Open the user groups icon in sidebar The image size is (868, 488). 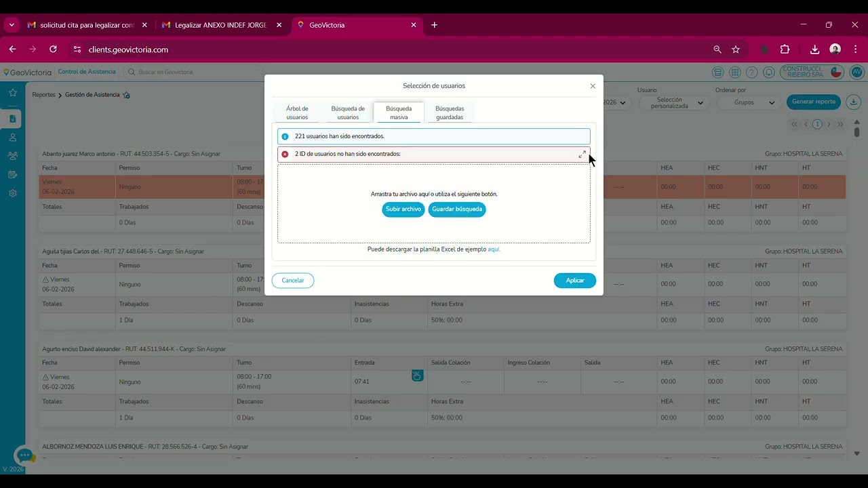click(13, 156)
